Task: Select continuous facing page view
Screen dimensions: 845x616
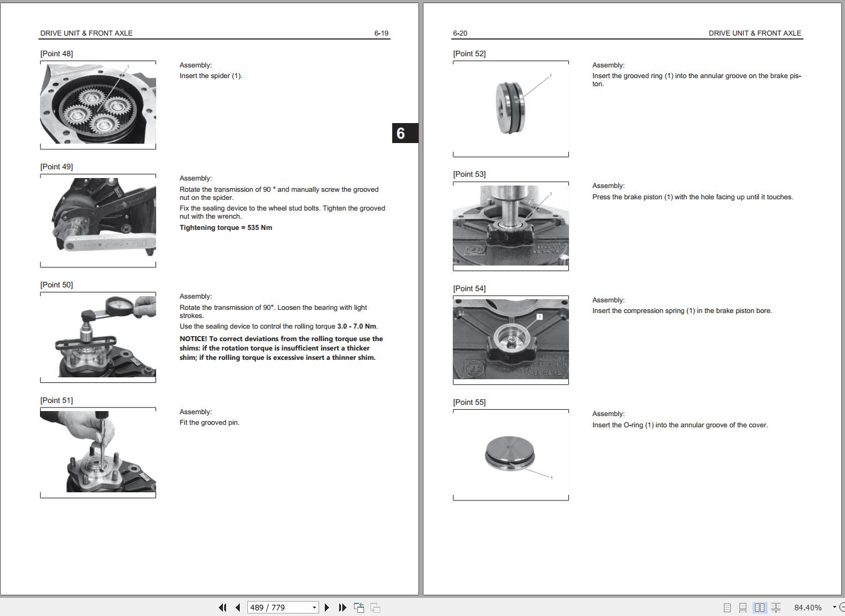Action: [x=776, y=607]
